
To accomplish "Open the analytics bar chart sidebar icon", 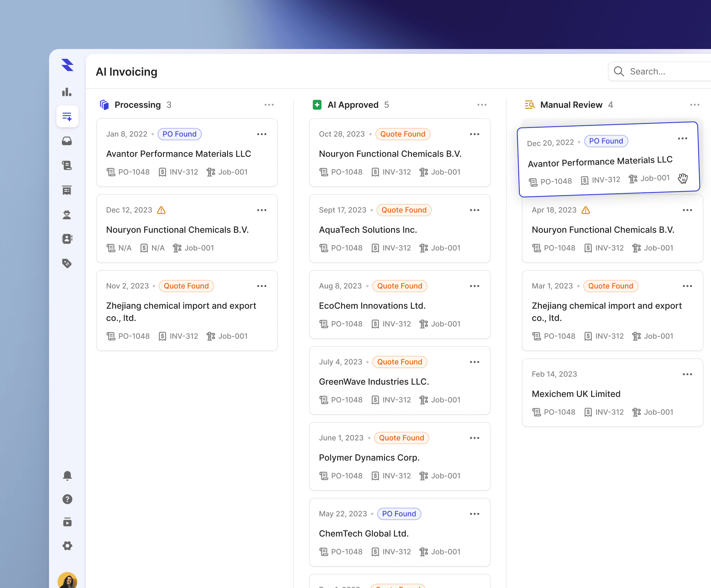I will [67, 92].
